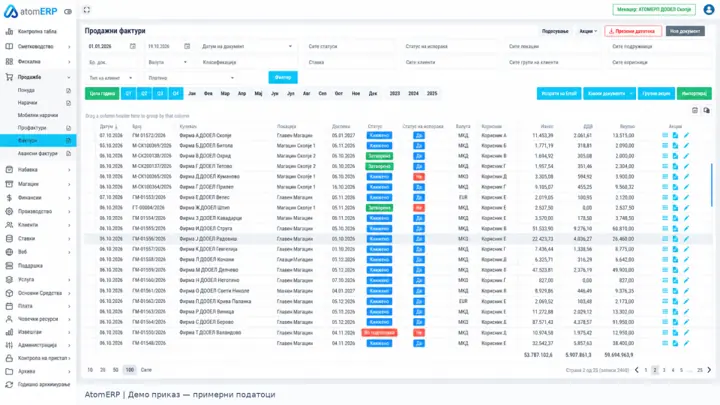Click the Преземи датотека button
This screenshot has height=405, width=720.
click(x=633, y=31)
